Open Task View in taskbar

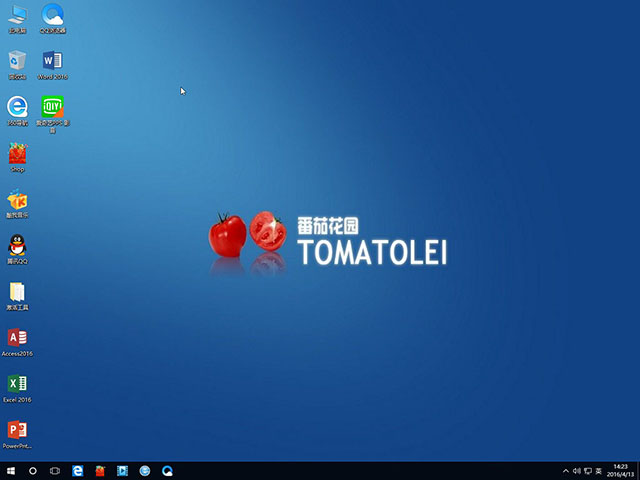click(x=55, y=471)
